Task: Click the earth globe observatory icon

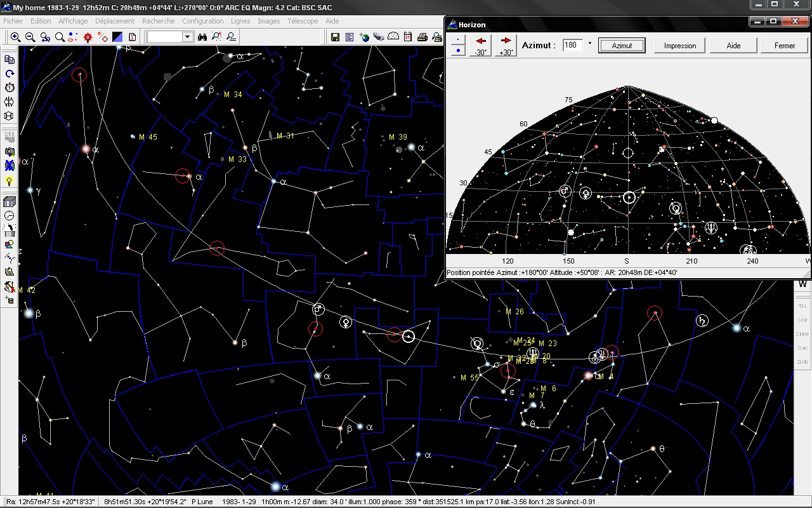Action: pyautogui.click(x=364, y=37)
